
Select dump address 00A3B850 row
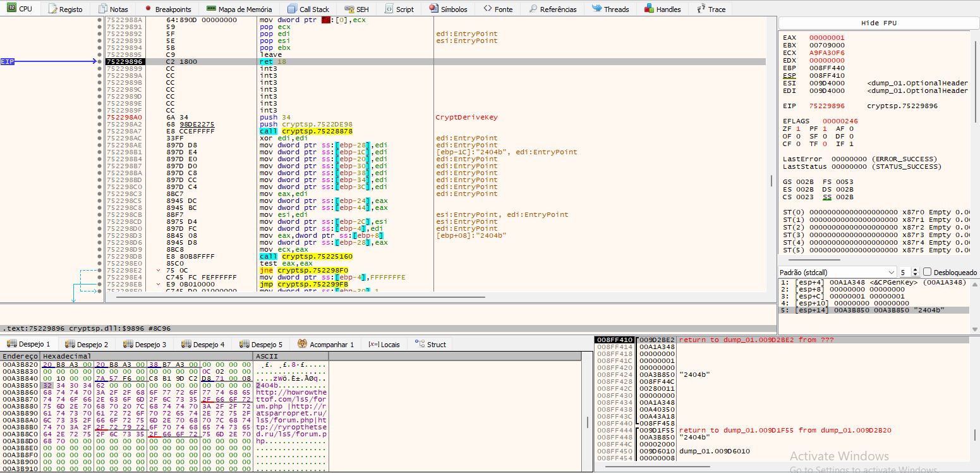point(164,384)
